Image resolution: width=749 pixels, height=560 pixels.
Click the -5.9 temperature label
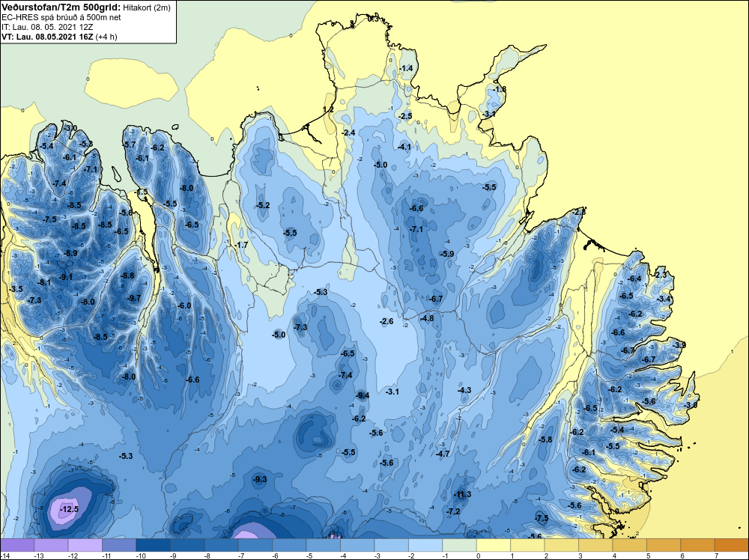click(447, 254)
